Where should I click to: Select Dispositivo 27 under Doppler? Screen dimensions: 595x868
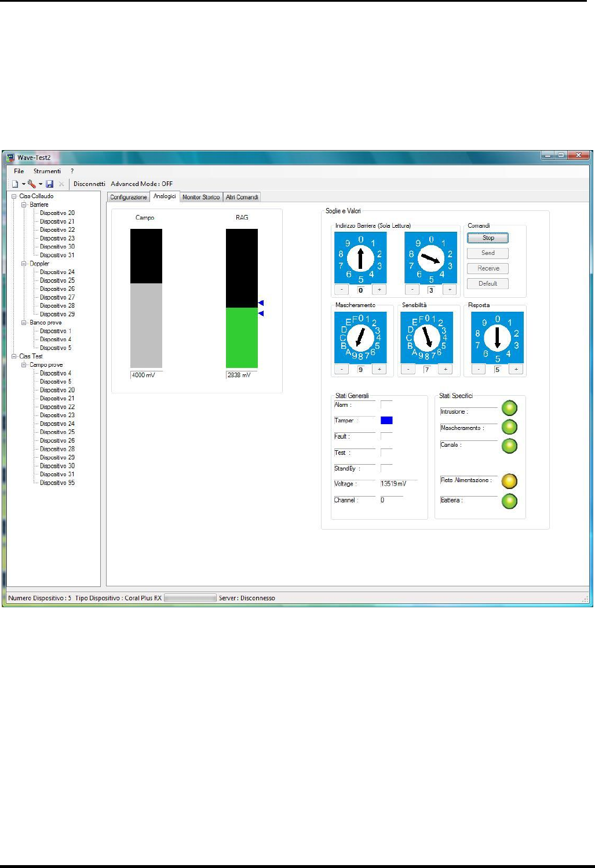(x=57, y=297)
